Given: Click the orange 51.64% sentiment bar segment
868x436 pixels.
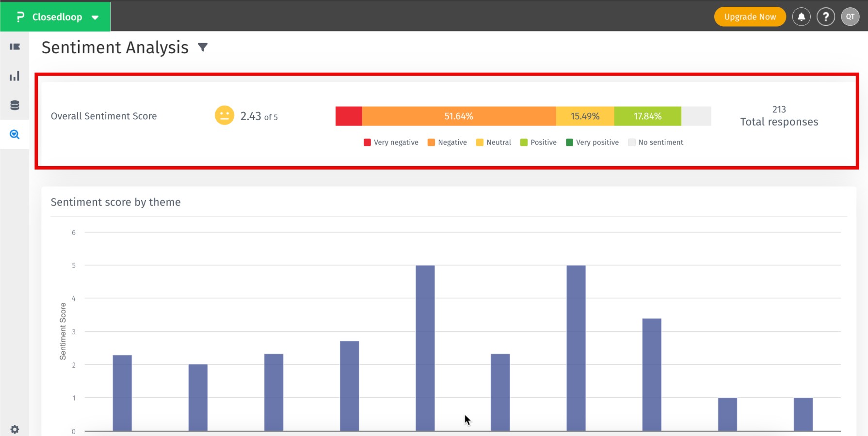Looking at the screenshot, I should coord(459,116).
